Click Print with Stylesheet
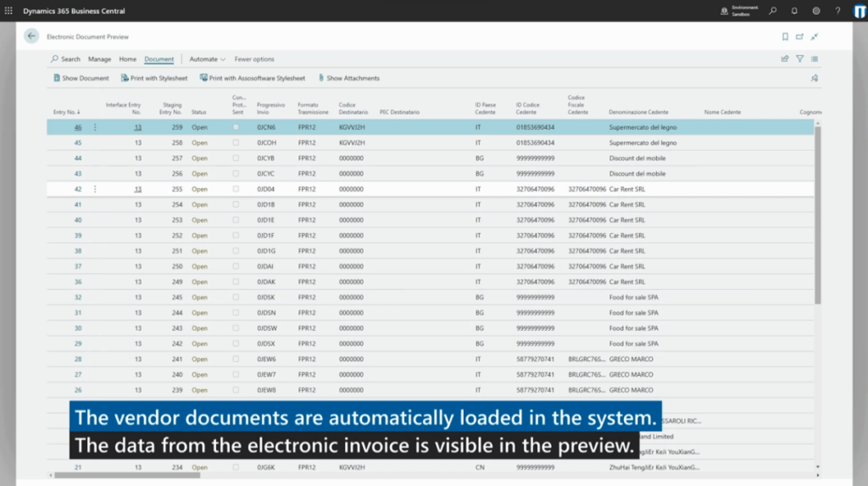Viewport: 868px width, 486px height. (154, 78)
